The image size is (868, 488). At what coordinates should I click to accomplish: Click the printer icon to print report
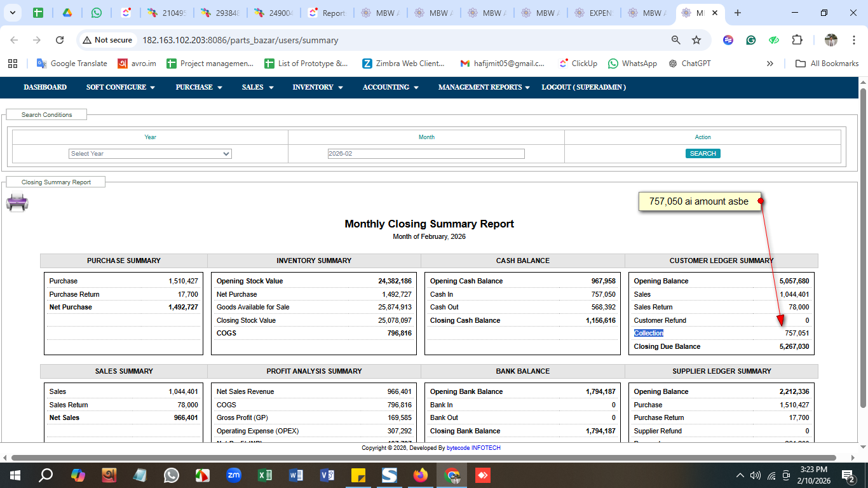point(17,203)
